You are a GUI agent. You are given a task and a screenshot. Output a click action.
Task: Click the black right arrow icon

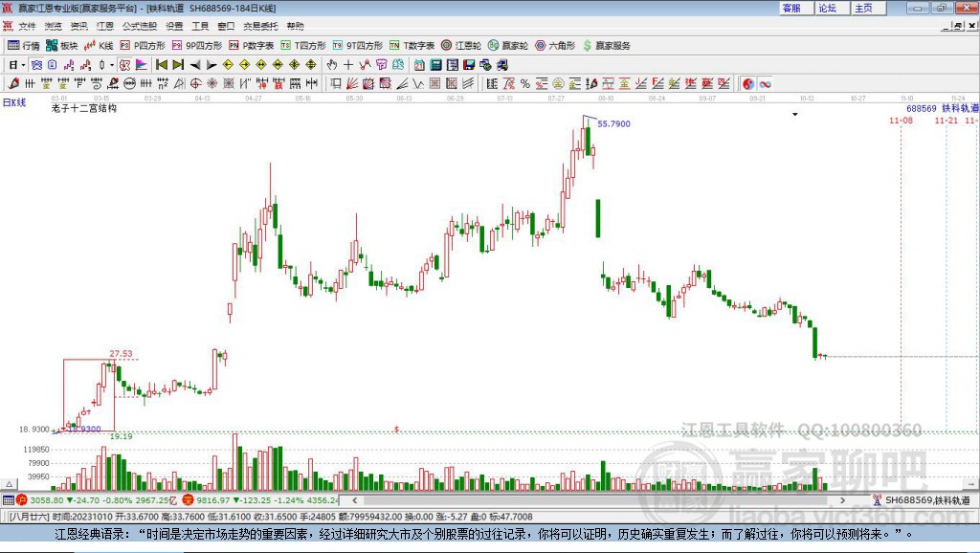pos(212,65)
